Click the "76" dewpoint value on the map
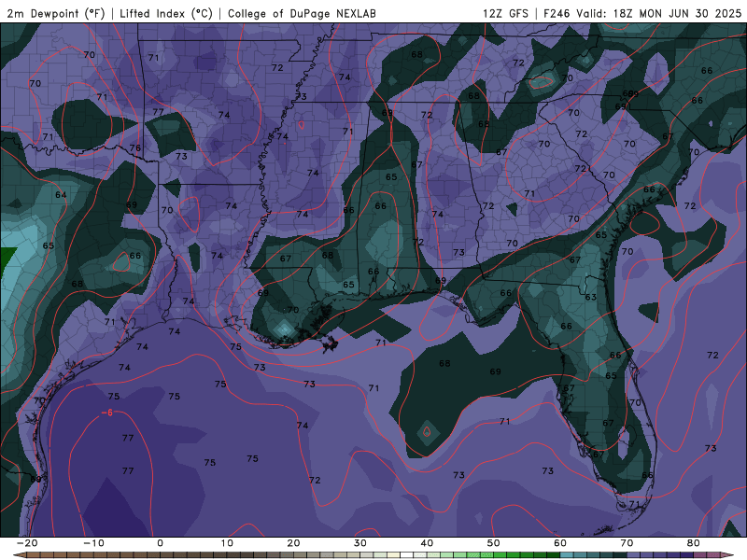The height and width of the screenshot is (560, 747). [x=135, y=147]
